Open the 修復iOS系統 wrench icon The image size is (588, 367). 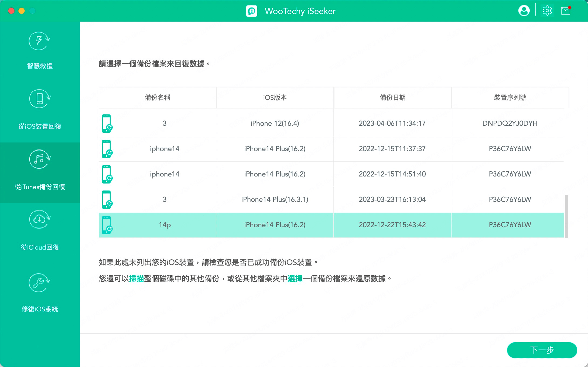(40, 283)
